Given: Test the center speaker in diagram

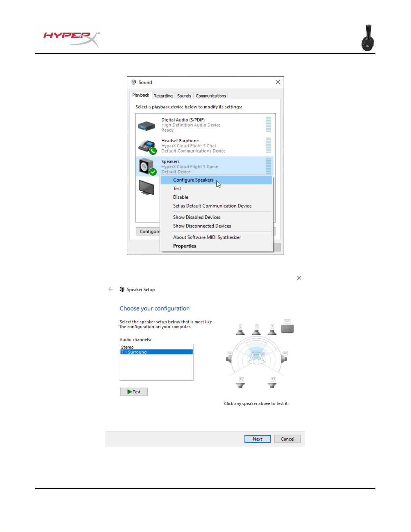Looking at the screenshot, I should click(256, 331).
